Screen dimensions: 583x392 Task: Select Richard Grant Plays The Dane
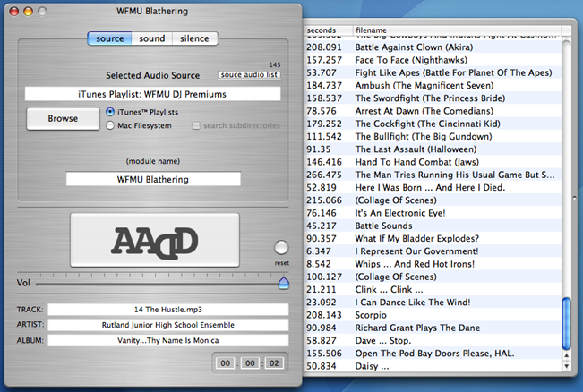coord(433,328)
